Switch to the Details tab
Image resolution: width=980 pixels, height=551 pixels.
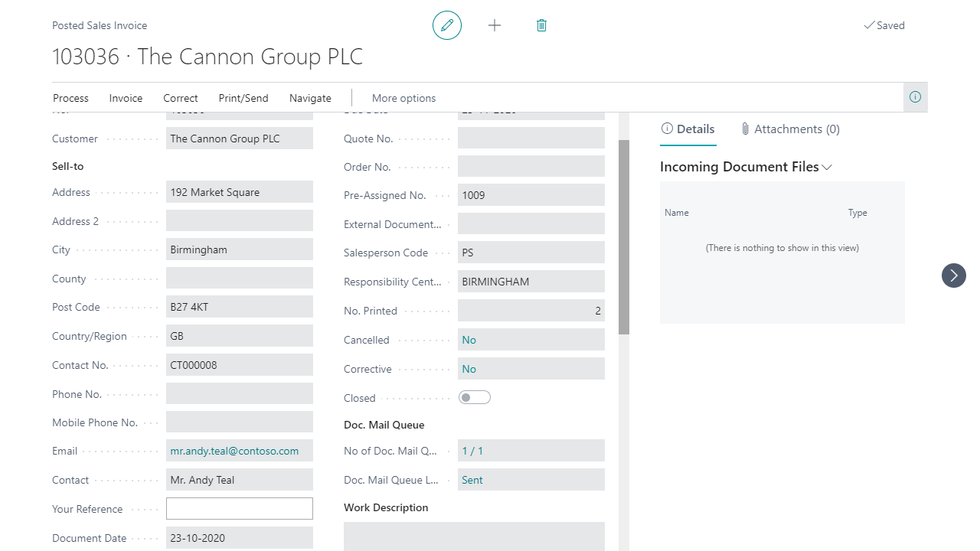(688, 129)
